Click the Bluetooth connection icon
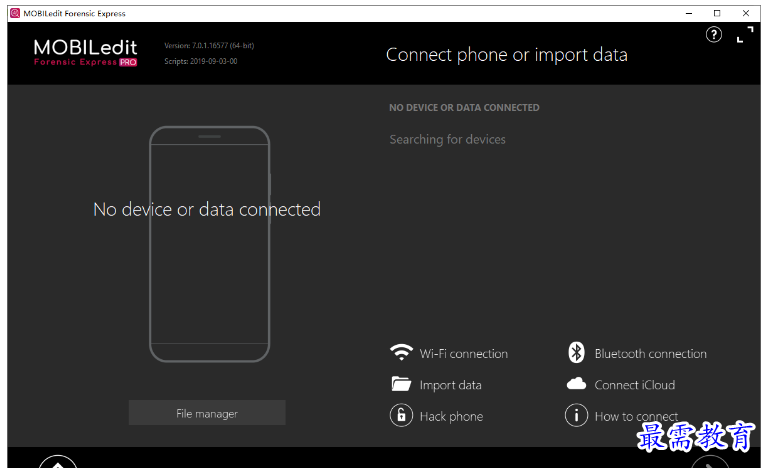 coord(576,352)
